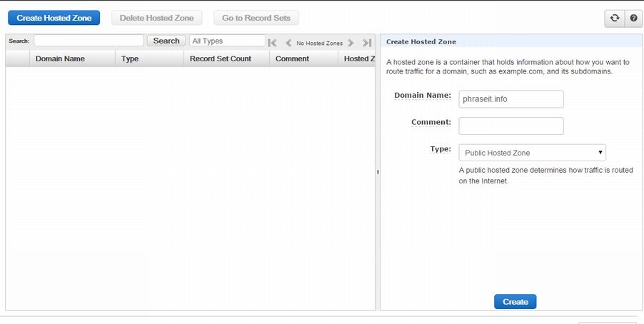Click the empty Comment input field
The height and width of the screenshot is (324, 644).
(x=510, y=126)
